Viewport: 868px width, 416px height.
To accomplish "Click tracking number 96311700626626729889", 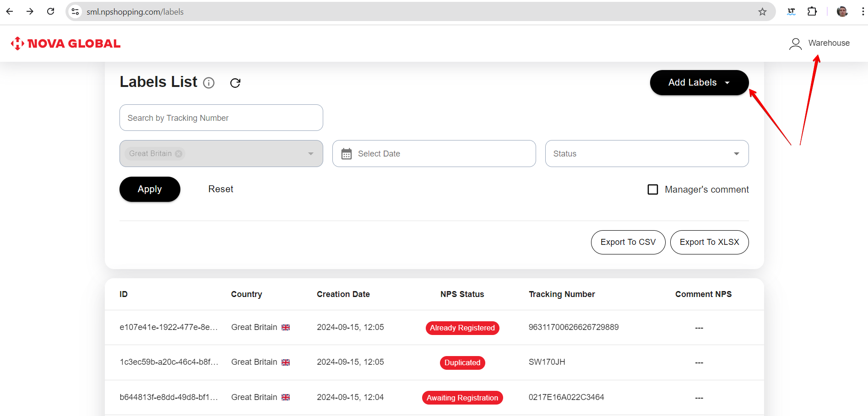I will pos(574,327).
